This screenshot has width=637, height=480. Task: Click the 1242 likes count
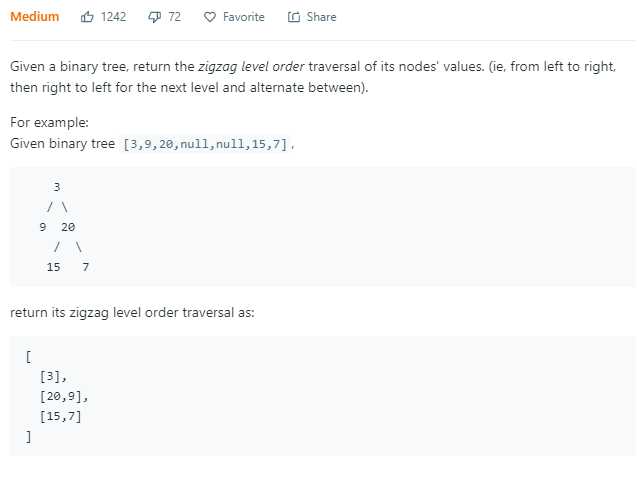pyautogui.click(x=113, y=17)
